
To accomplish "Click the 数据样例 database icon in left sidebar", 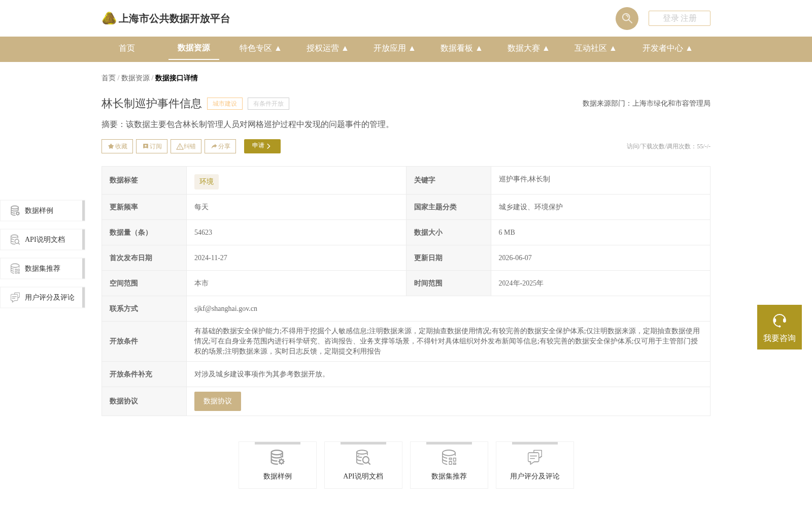I will (x=15, y=210).
